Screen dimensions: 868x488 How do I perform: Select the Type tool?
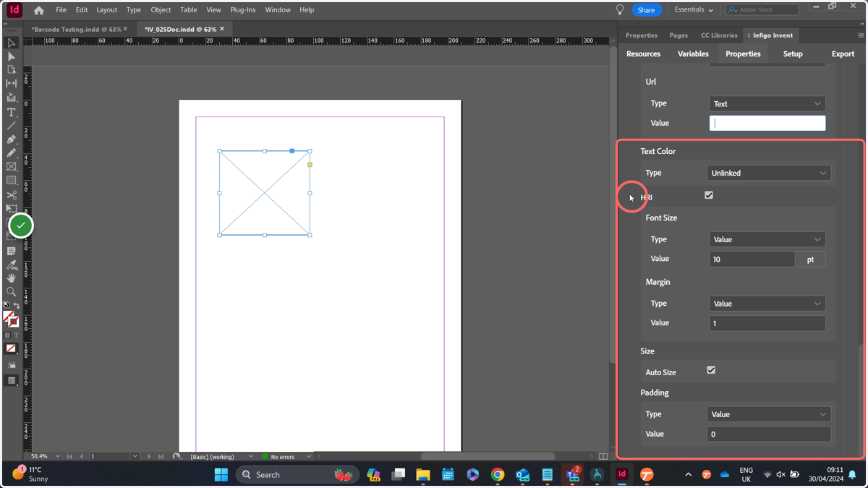click(12, 112)
